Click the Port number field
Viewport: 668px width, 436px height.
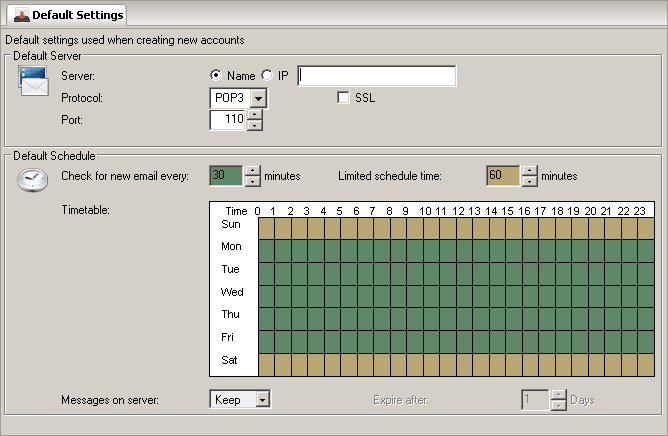click(227, 120)
